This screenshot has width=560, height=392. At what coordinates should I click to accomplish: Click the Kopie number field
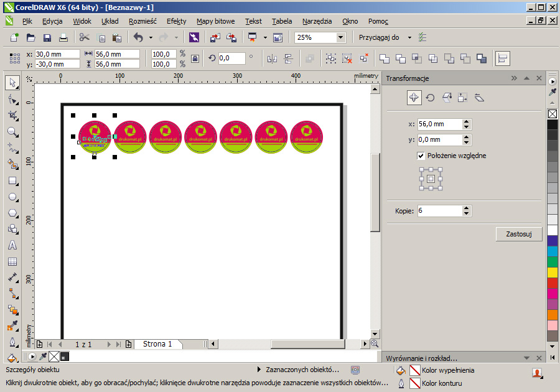440,211
